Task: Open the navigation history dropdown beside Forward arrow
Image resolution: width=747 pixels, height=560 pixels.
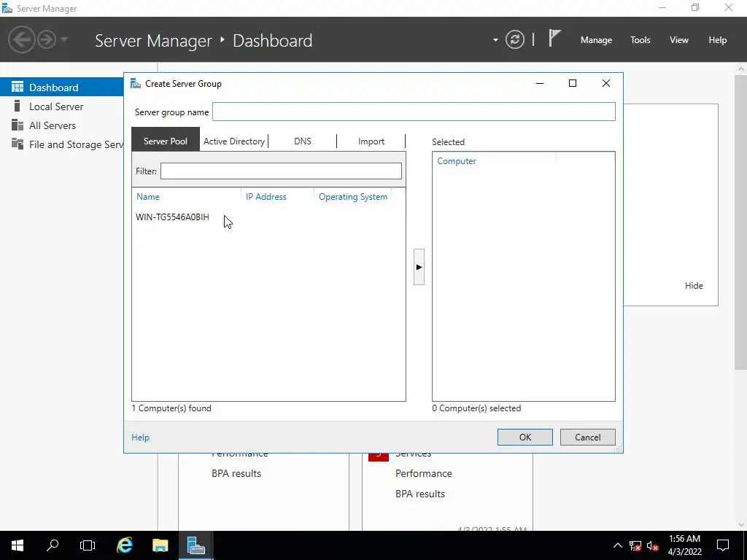Action: (x=64, y=39)
